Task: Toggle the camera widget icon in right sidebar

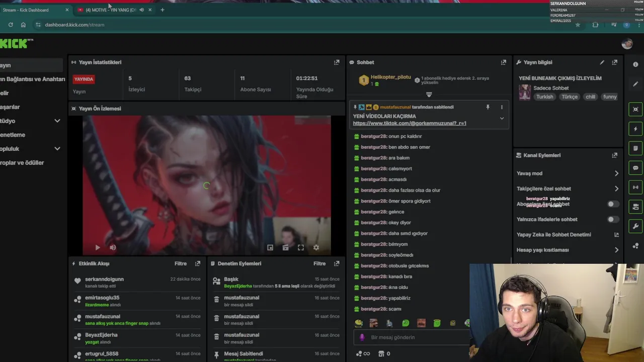Action: pyautogui.click(x=635, y=207)
